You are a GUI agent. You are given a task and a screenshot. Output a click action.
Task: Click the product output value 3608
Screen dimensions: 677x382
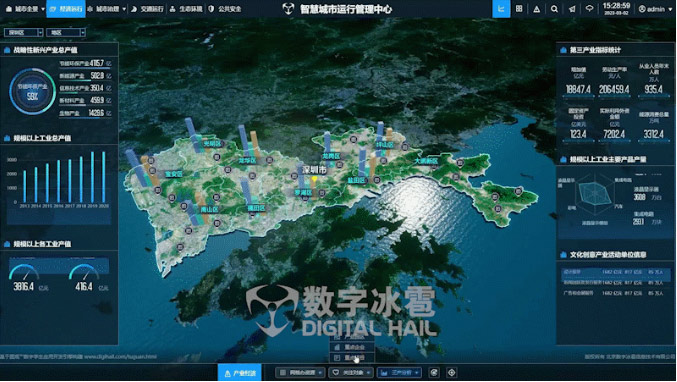click(639, 197)
